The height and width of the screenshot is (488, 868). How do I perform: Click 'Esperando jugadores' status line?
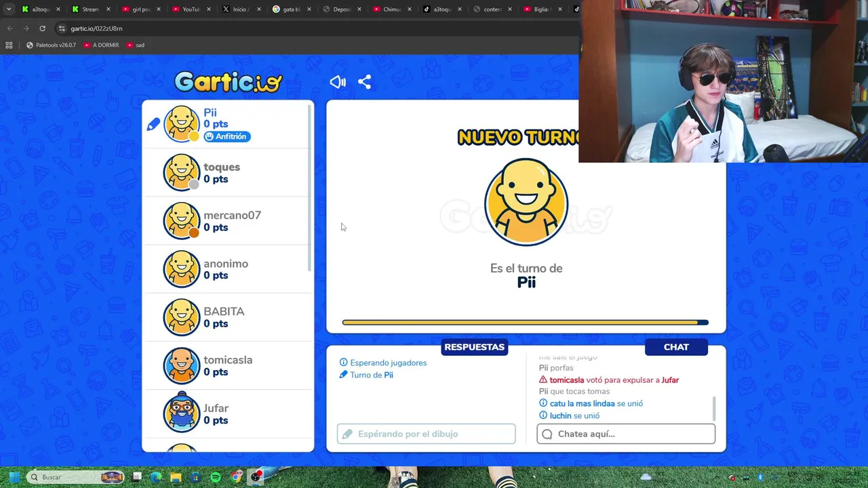(x=383, y=363)
